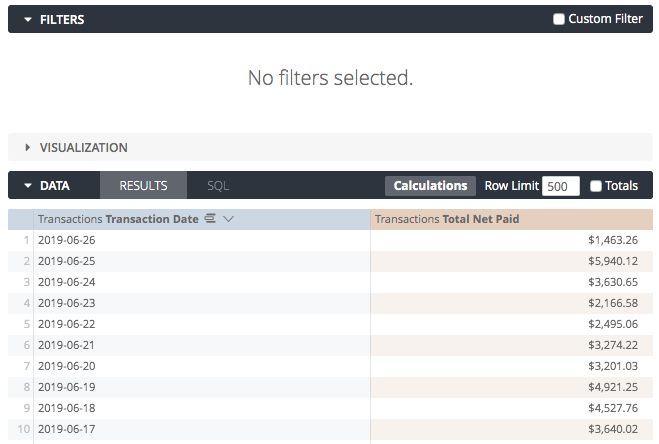659x444 pixels.
Task: Select row number 10
Action: tap(21, 429)
